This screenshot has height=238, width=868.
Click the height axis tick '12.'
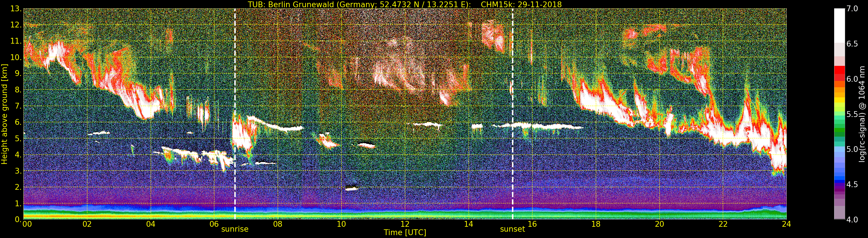pyautogui.click(x=16, y=25)
